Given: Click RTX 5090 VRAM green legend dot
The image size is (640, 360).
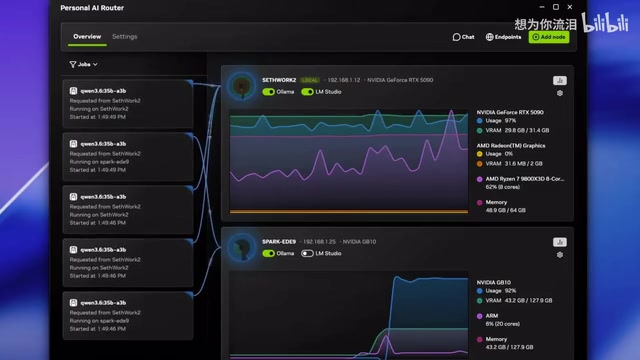Looking at the screenshot, I should coord(480,131).
